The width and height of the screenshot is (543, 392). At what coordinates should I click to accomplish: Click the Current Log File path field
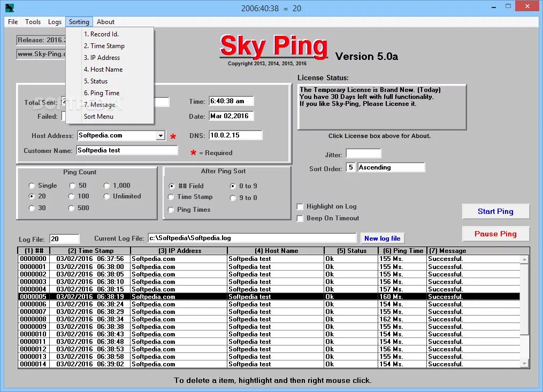point(252,238)
